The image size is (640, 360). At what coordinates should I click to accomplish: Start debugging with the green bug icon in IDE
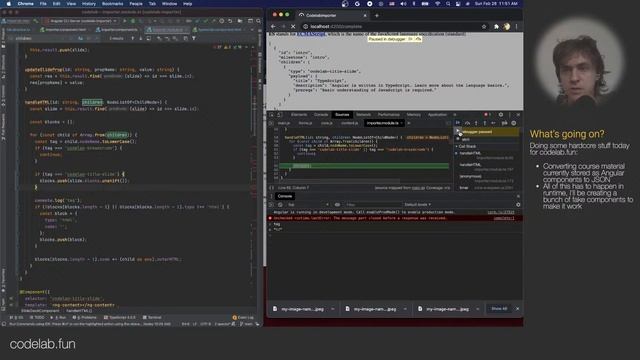point(133,21)
